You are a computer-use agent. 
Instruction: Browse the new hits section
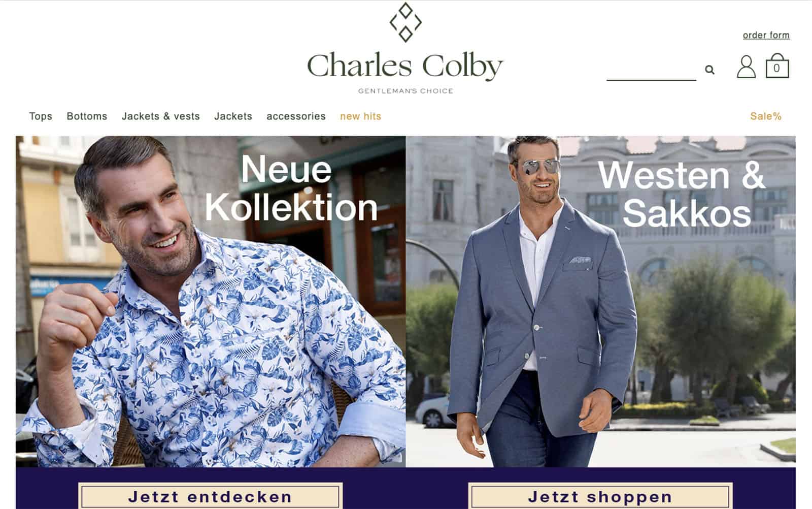[x=360, y=116]
